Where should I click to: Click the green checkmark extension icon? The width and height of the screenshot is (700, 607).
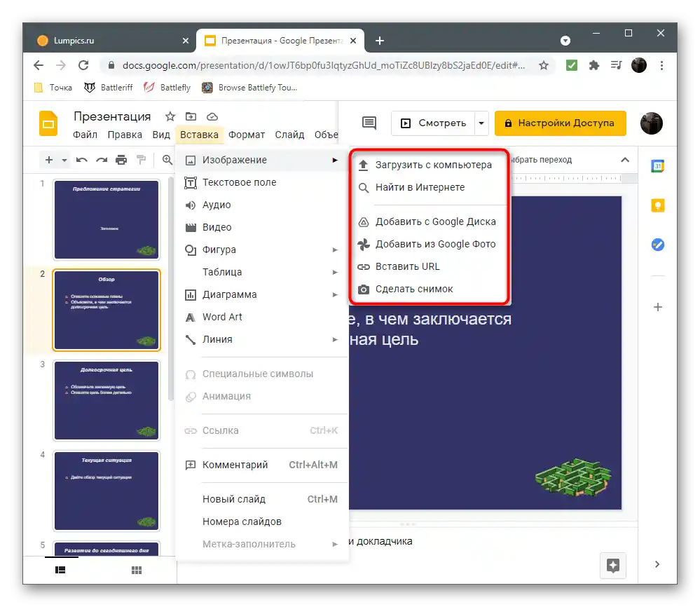[572, 66]
